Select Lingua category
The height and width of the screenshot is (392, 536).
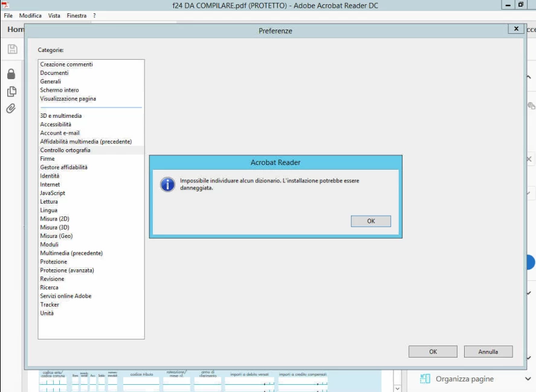(91, 210)
